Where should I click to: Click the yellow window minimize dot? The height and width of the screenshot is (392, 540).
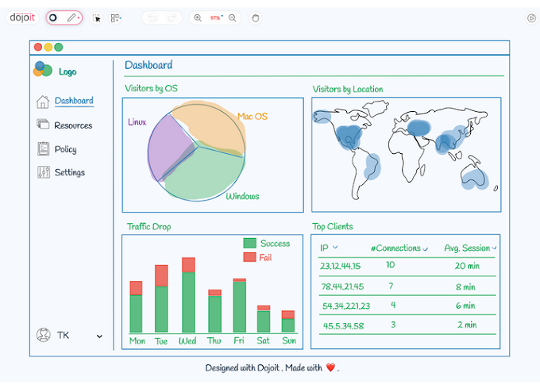tap(48, 47)
